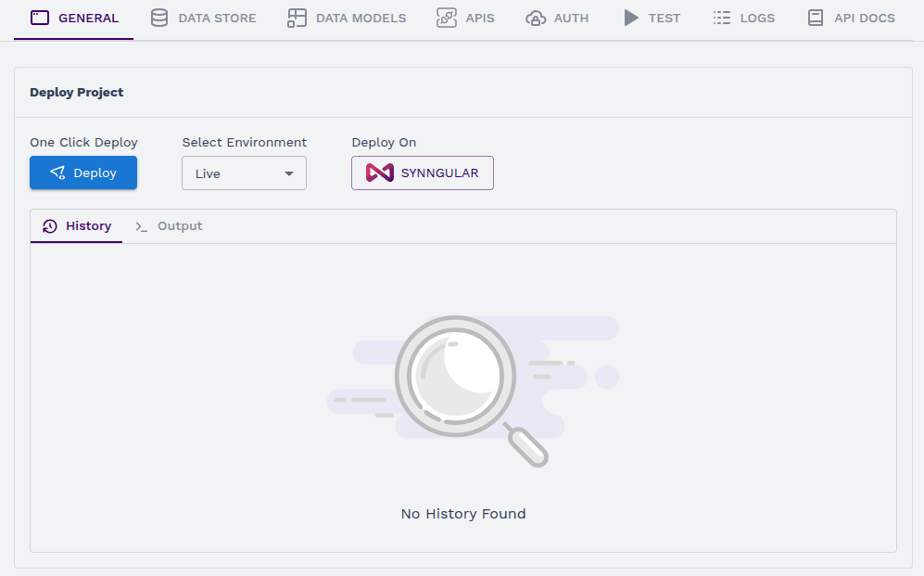Click the "No History Found" message
924x576 pixels.
(463, 514)
